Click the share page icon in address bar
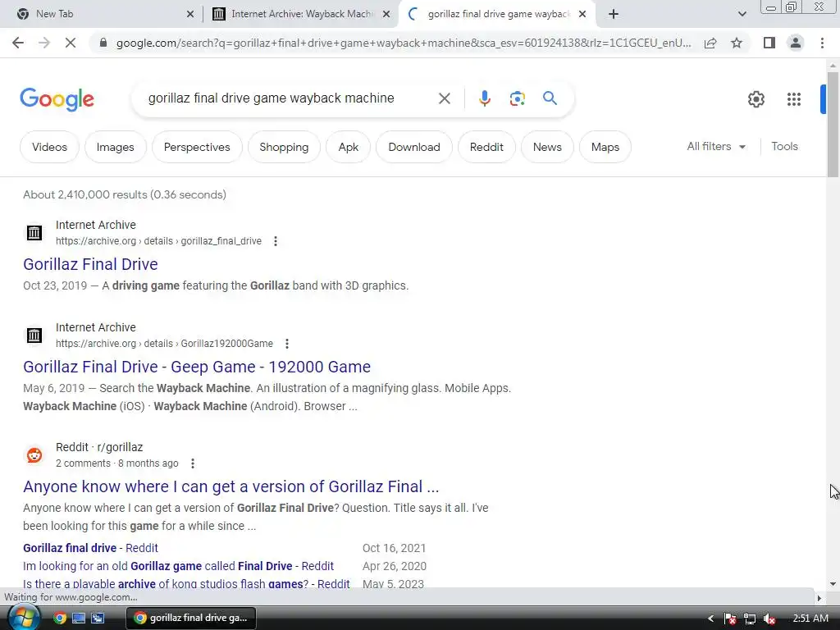Screen dimensions: 840x630 tap(710, 43)
